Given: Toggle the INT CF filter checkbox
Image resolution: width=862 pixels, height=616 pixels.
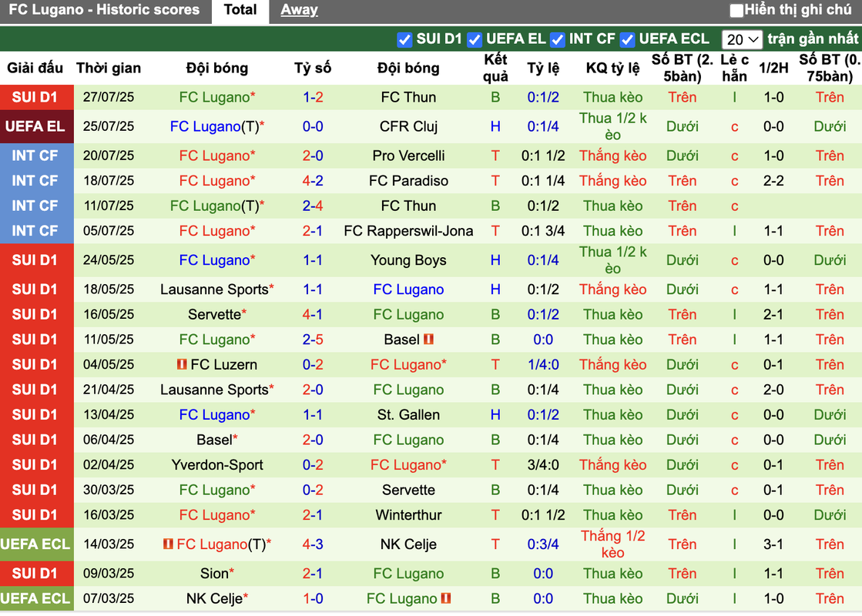Looking at the screenshot, I should point(557,39).
